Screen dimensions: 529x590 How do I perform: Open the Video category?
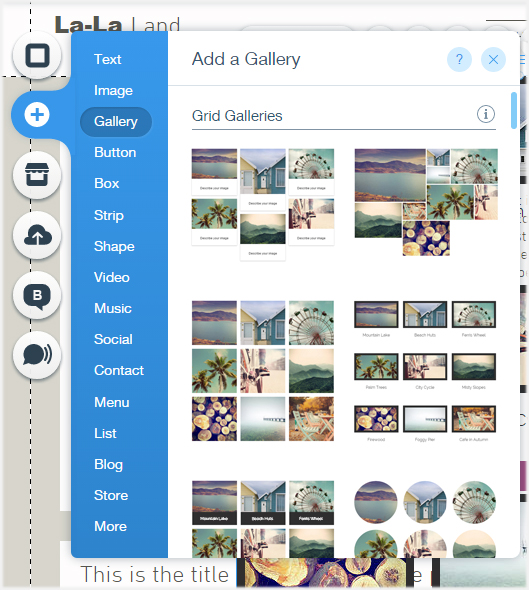[112, 277]
